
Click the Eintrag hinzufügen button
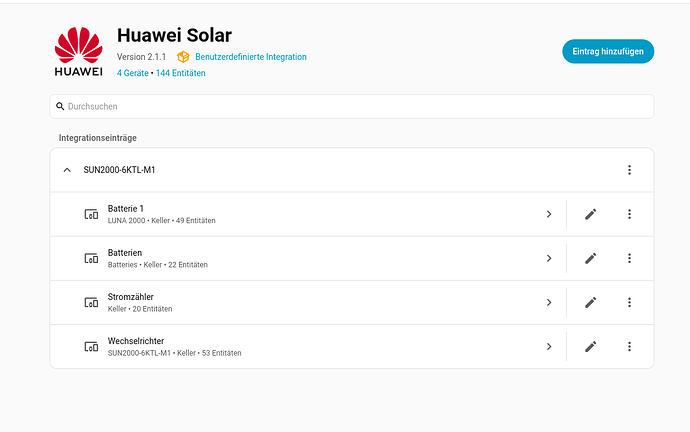pos(608,51)
